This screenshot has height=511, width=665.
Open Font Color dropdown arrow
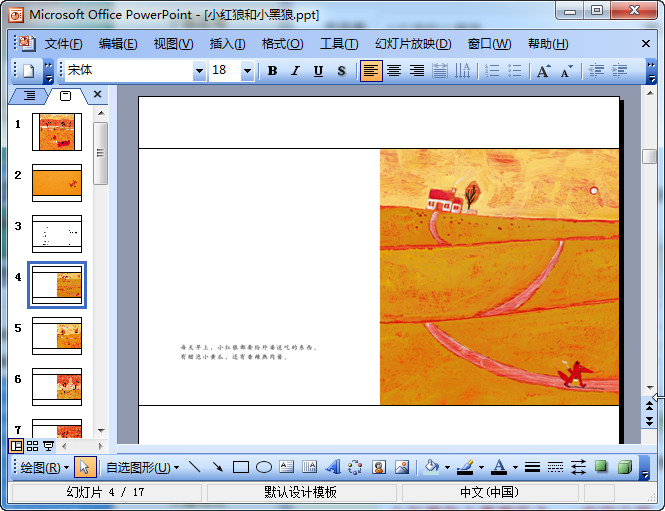(x=515, y=467)
